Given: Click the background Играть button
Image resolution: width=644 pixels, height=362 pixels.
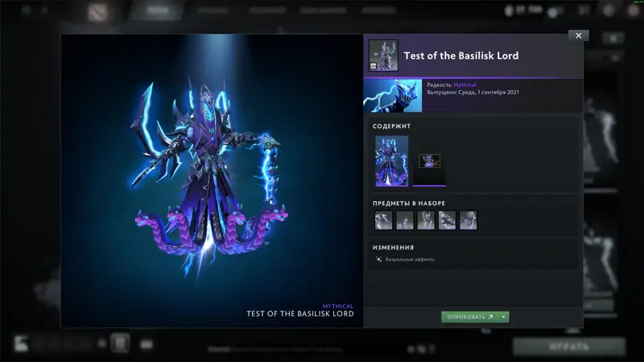Looking at the screenshot, I should 569,347.
